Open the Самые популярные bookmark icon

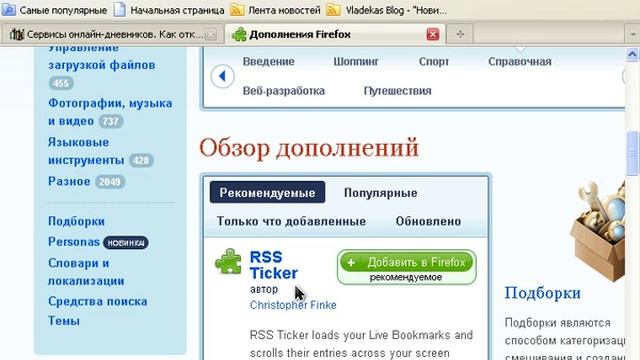(x=8, y=9)
